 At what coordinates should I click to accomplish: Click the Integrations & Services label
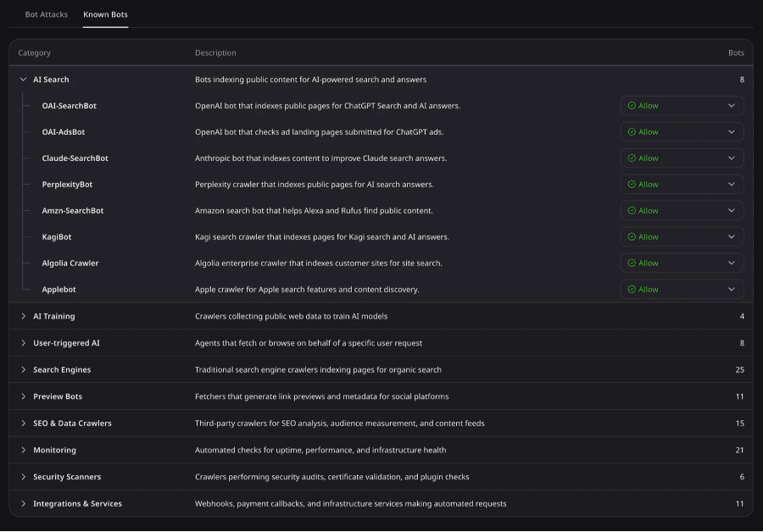point(77,503)
